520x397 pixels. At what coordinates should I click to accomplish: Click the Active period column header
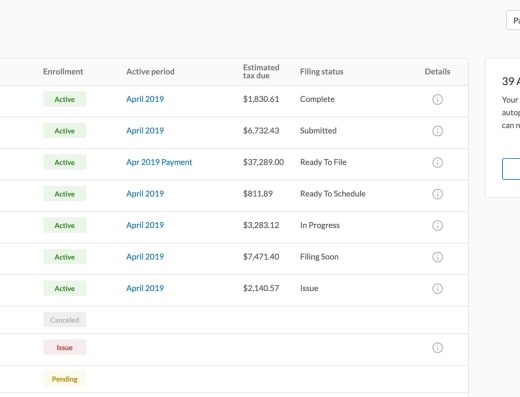[x=150, y=72]
